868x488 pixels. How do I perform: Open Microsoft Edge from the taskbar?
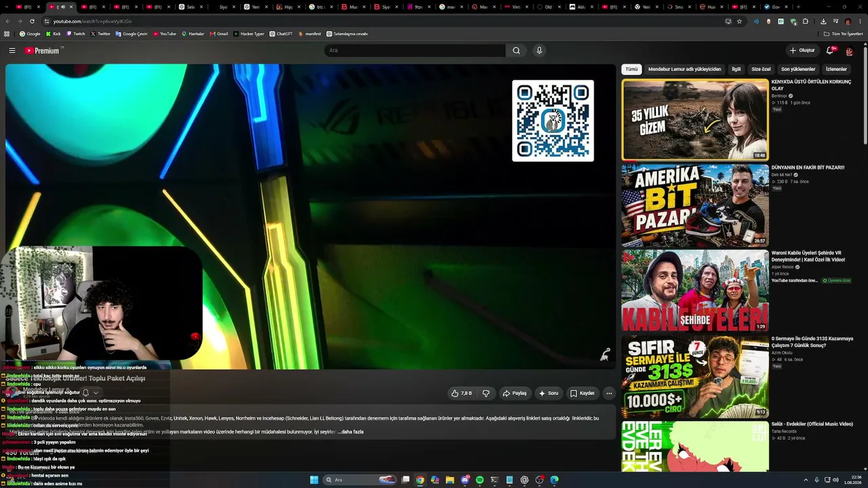click(x=554, y=480)
